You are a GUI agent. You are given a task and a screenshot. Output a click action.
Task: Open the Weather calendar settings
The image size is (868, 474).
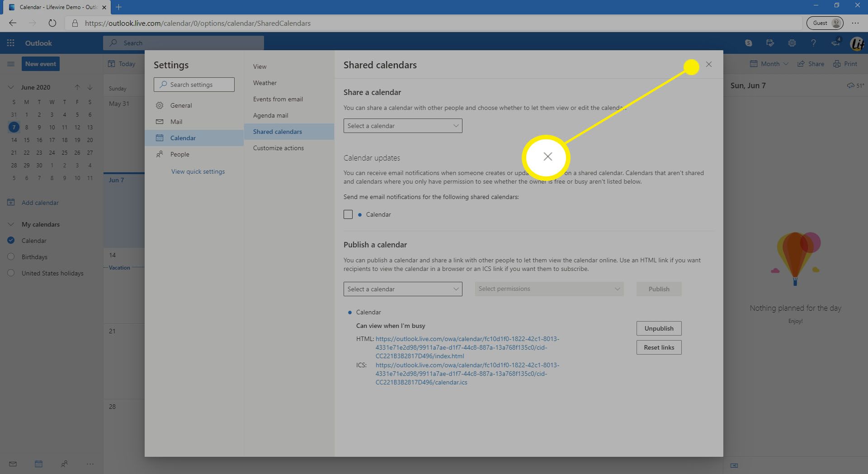(x=289, y=83)
